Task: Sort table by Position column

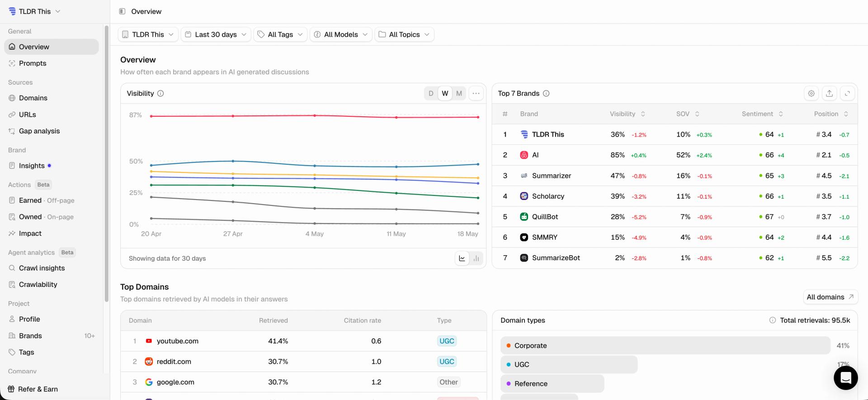Action: tap(831, 114)
